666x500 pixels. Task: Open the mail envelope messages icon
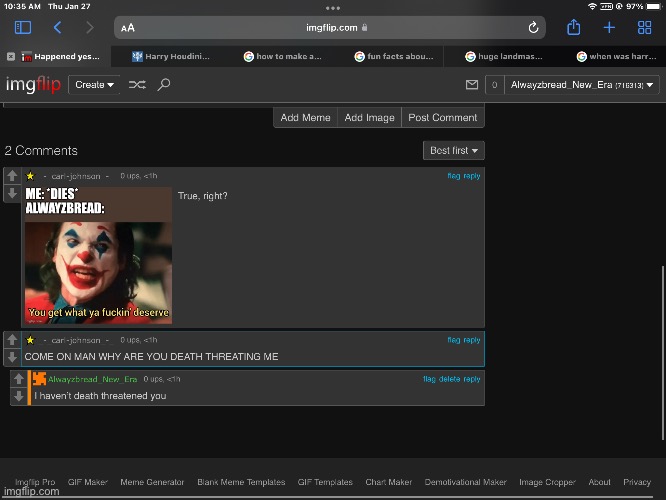(472, 85)
